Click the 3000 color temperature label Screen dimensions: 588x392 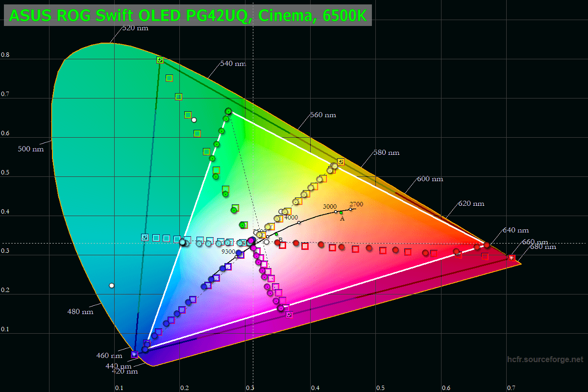pyautogui.click(x=330, y=207)
